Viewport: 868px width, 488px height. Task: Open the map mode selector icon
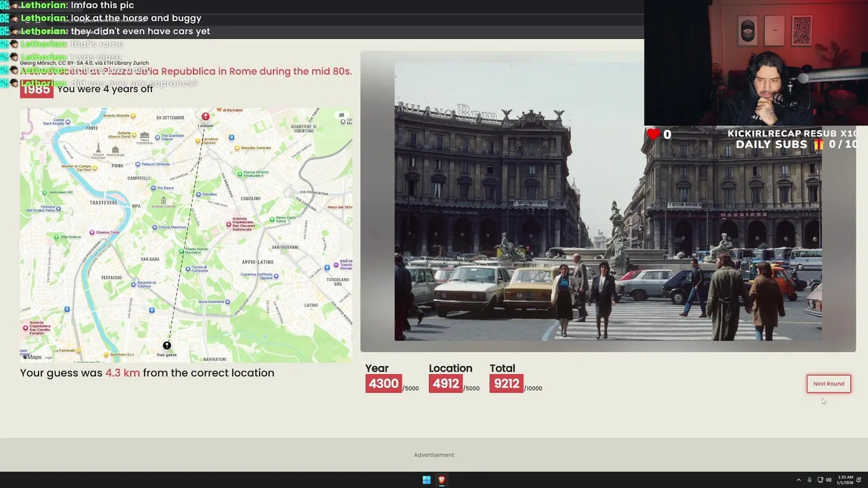[x=342, y=115]
